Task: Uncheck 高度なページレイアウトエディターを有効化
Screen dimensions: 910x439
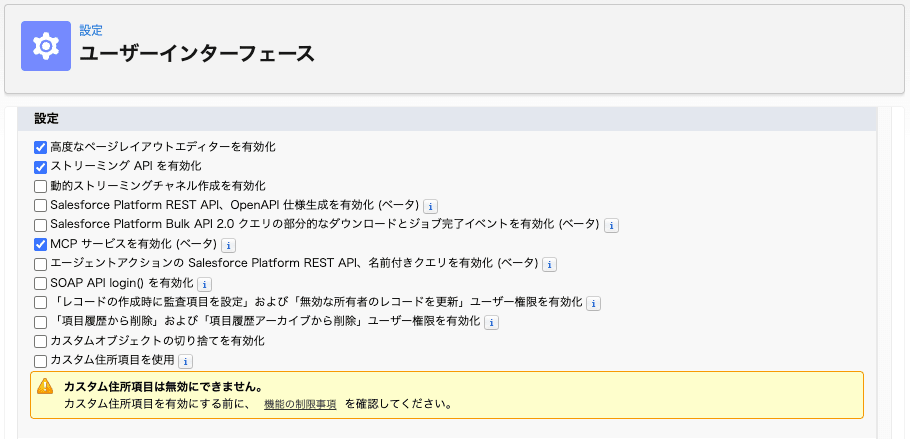Action: pyautogui.click(x=40, y=147)
